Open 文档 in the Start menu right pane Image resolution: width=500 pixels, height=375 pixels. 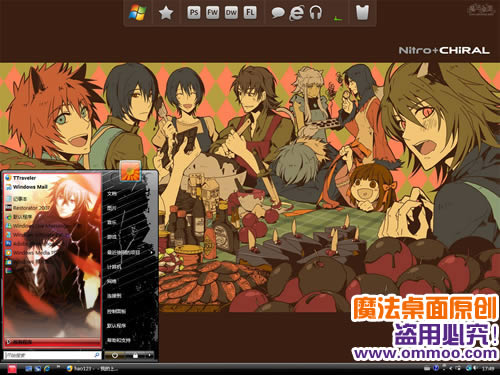point(112,193)
